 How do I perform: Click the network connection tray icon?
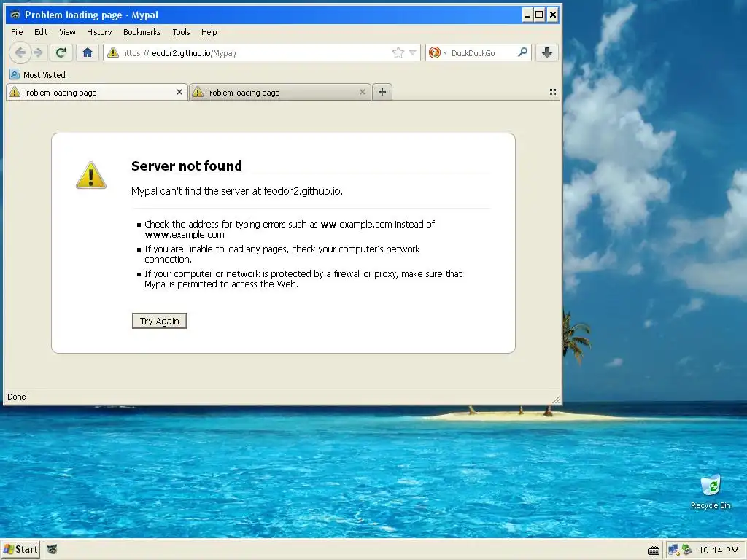click(673, 550)
